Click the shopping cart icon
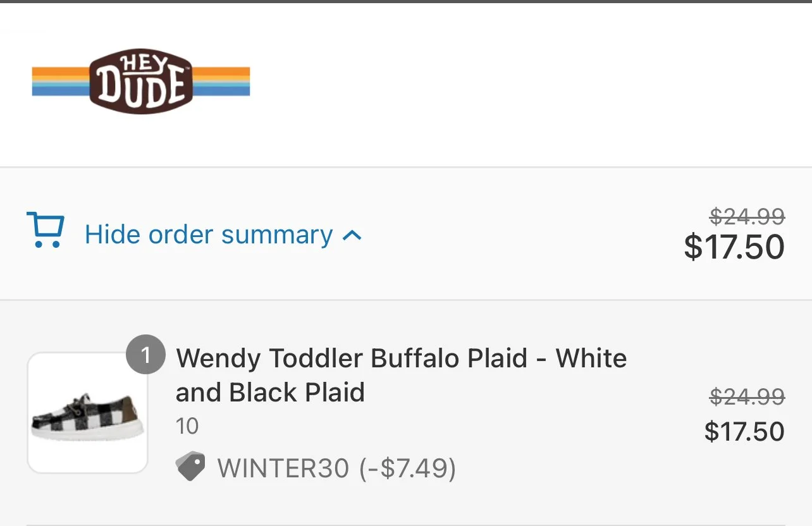Screen dimensions: 812x526 [45, 230]
